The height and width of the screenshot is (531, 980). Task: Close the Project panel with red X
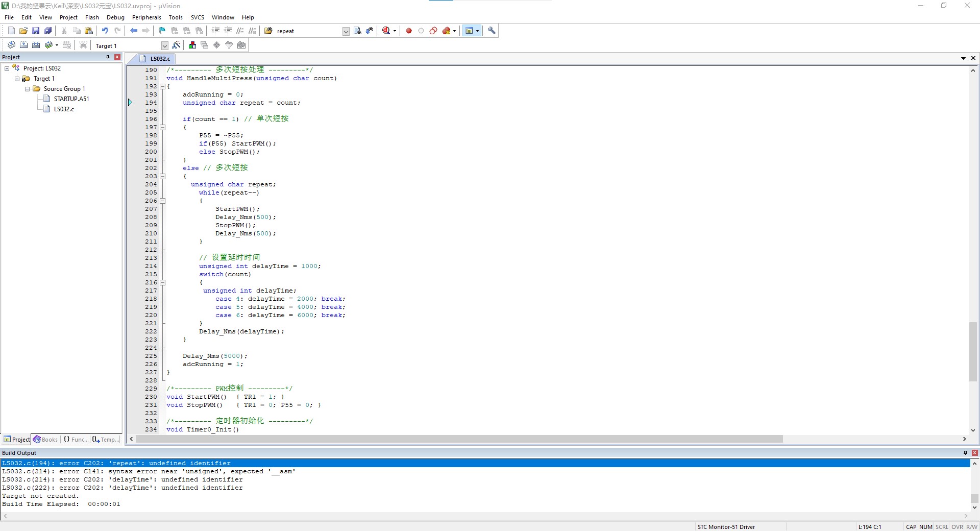click(117, 57)
